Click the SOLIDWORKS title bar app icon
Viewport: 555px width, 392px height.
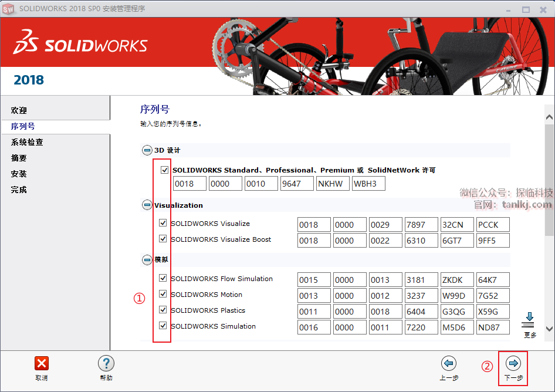pyautogui.click(x=9, y=9)
